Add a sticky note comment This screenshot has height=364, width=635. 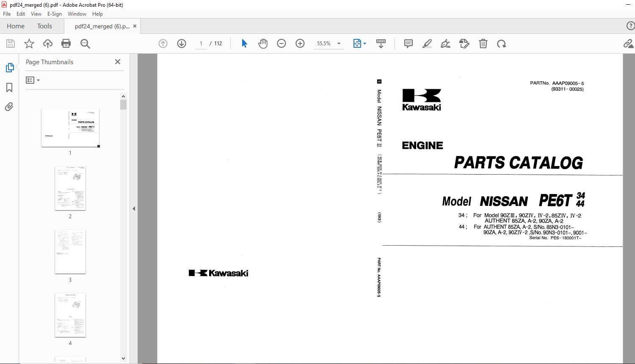tap(409, 44)
